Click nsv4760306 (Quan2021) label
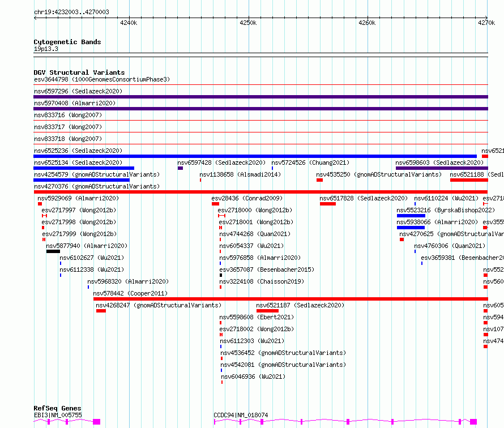The image size is (504, 428). [x=450, y=246]
